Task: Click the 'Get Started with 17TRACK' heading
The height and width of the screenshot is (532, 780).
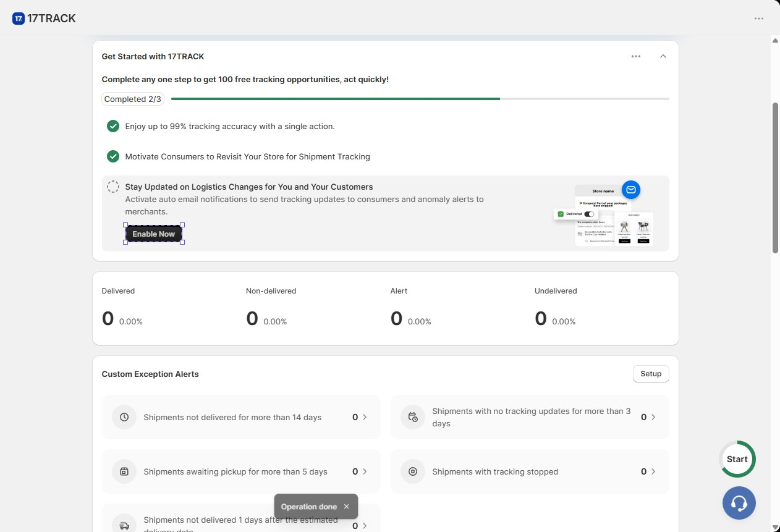Action: (153, 56)
